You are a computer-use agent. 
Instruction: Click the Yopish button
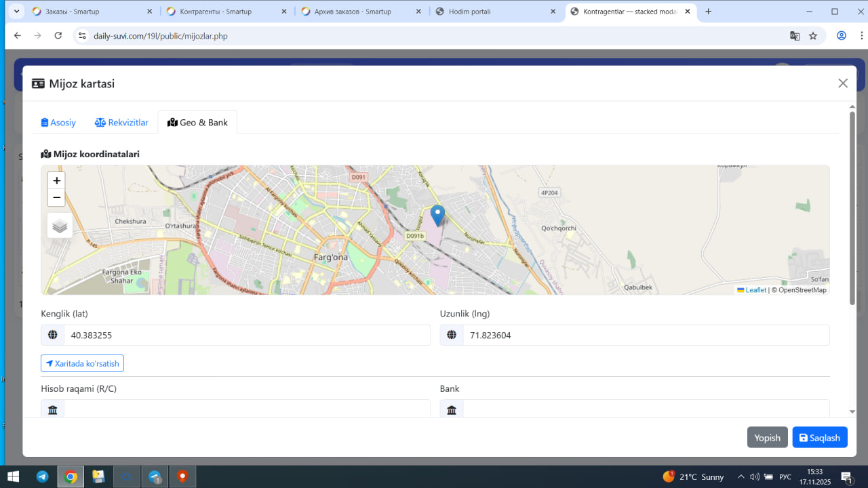click(768, 437)
